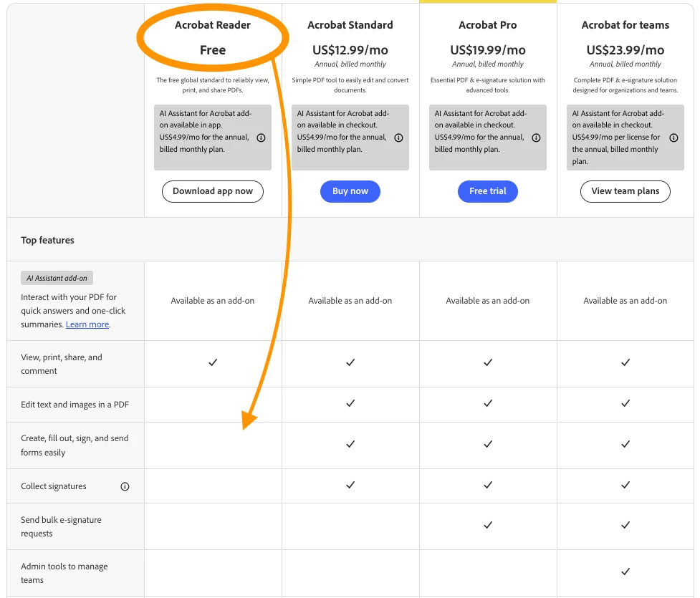Click Acrobat for teams checkmark in Send bulk e-signature row
Image resolution: width=700 pixels, height=598 pixels.
click(625, 525)
